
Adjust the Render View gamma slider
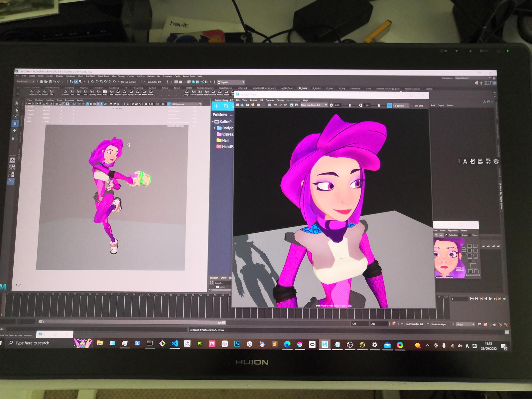(378, 105)
